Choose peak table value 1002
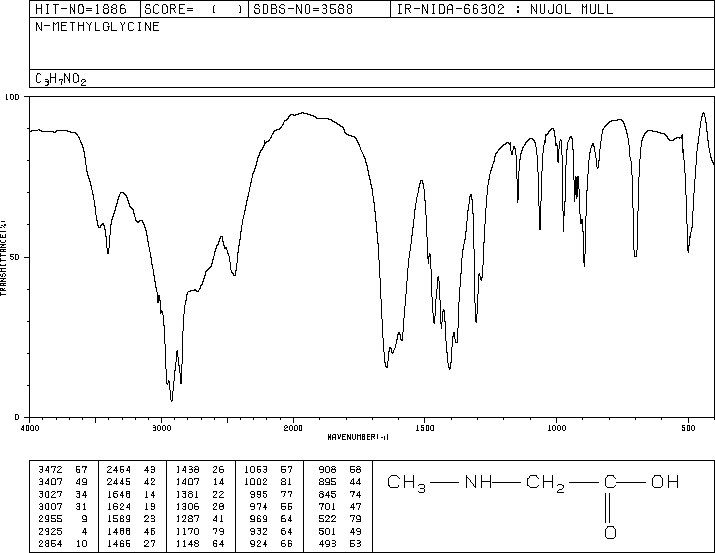Viewport: 715px width, 553px height. pos(256,482)
